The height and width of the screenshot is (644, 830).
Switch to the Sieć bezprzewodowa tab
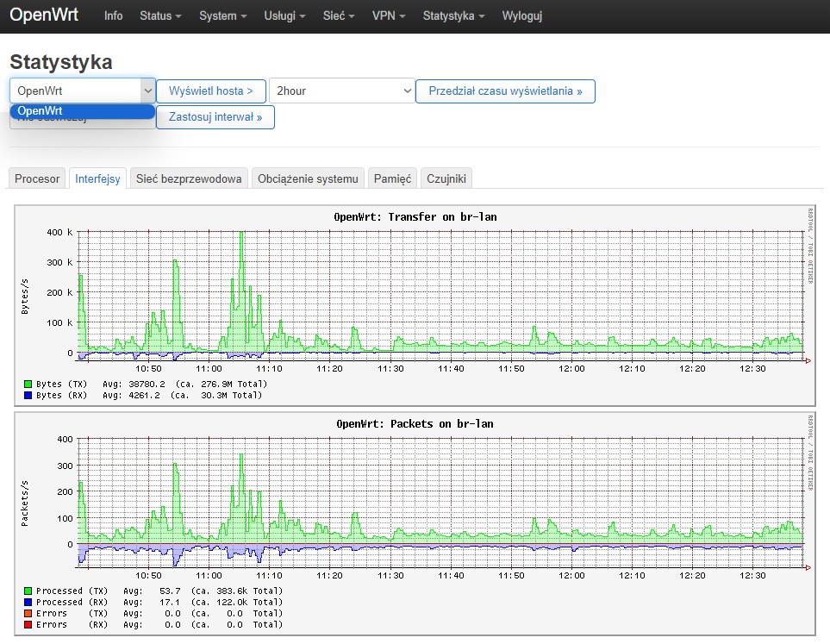click(x=189, y=178)
